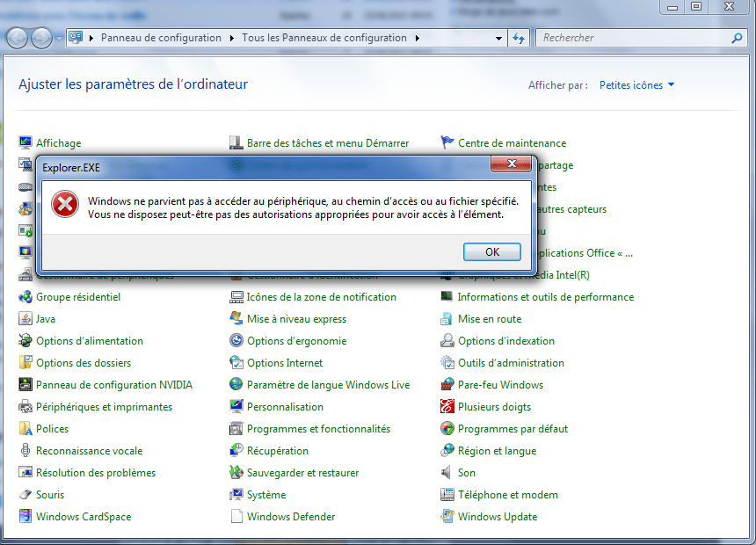This screenshot has width=756, height=545.
Task: Click the autres capteurs link
Action: (x=571, y=209)
